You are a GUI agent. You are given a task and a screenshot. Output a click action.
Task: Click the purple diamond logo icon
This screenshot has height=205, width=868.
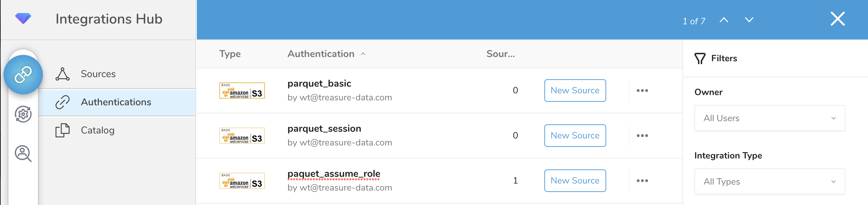pos(23,18)
